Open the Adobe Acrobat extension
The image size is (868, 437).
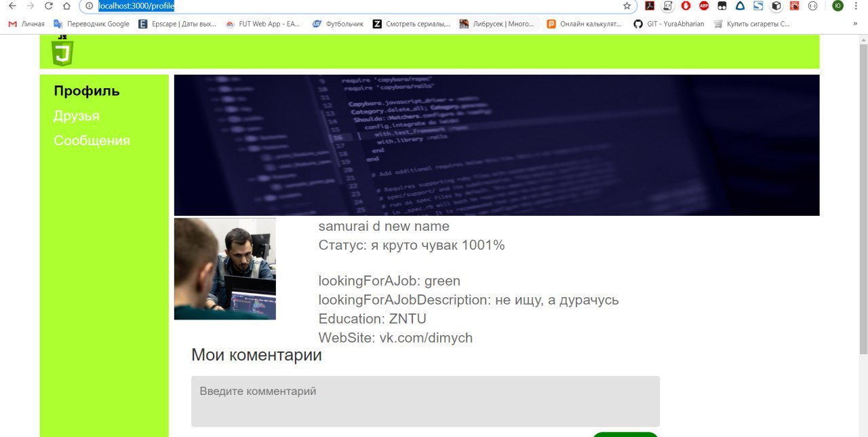point(649,6)
